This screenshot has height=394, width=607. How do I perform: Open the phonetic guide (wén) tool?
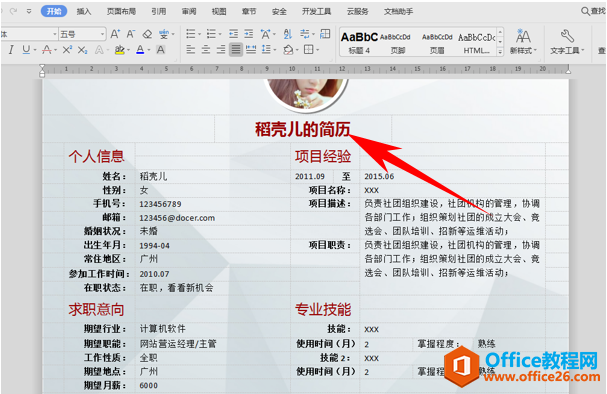point(164,34)
